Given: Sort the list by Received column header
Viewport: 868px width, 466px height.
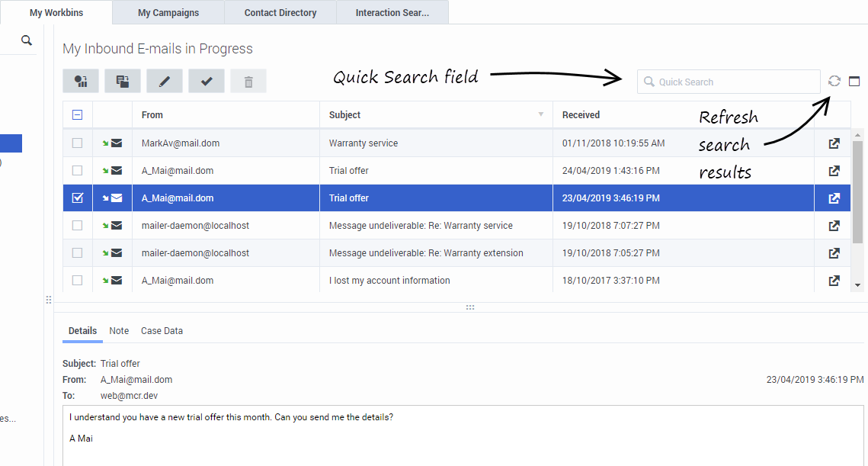Looking at the screenshot, I should [x=581, y=115].
